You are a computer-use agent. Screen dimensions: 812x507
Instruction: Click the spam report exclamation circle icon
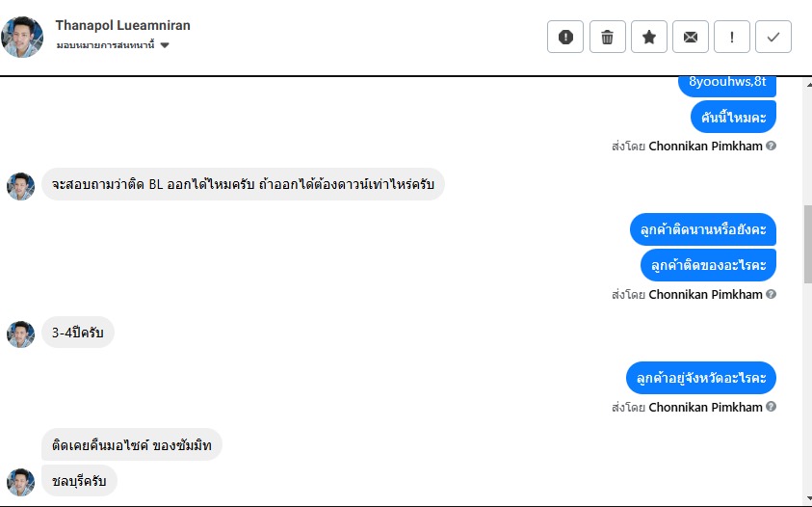(x=565, y=38)
